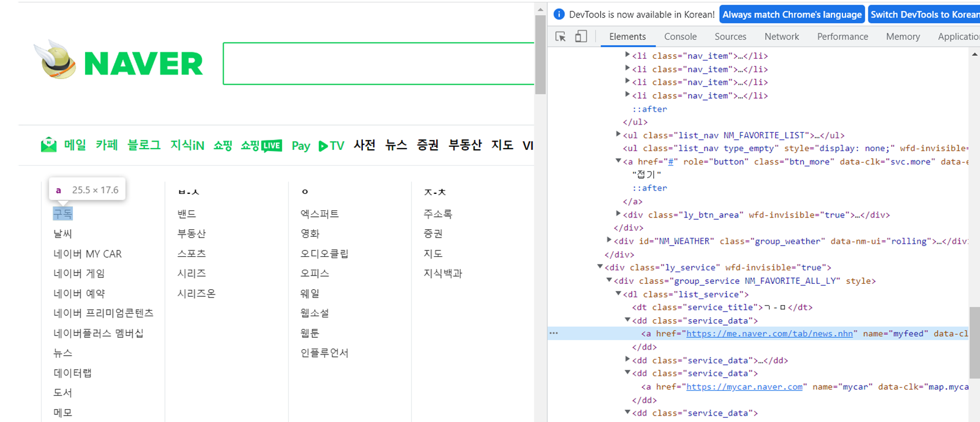Click the ellipsis beside the highlighted DOM row

click(554, 333)
